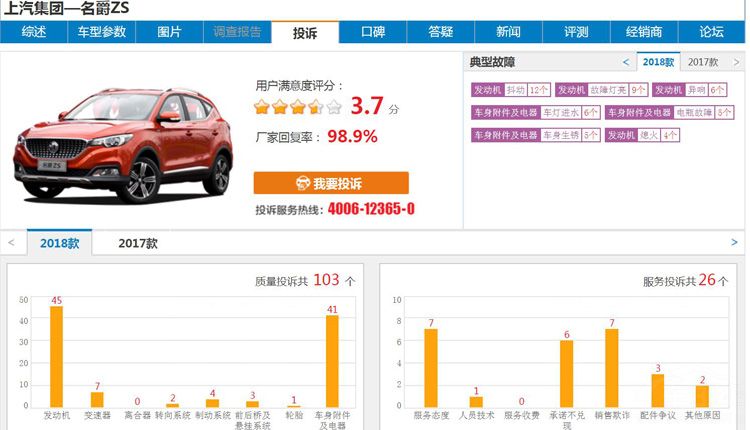The height and width of the screenshot is (430, 750).
Task: Click the left arrow beside lower 2018款 tab
Action: tap(11, 243)
